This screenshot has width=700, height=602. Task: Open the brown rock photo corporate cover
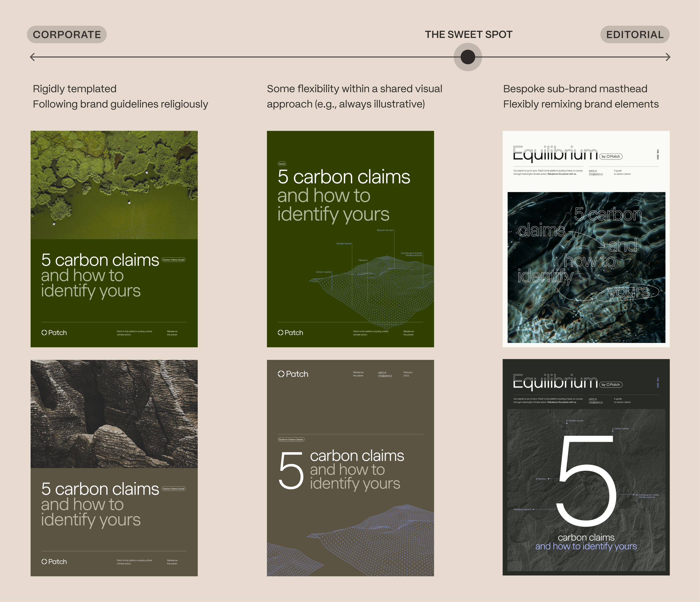pyautogui.click(x=114, y=468)
